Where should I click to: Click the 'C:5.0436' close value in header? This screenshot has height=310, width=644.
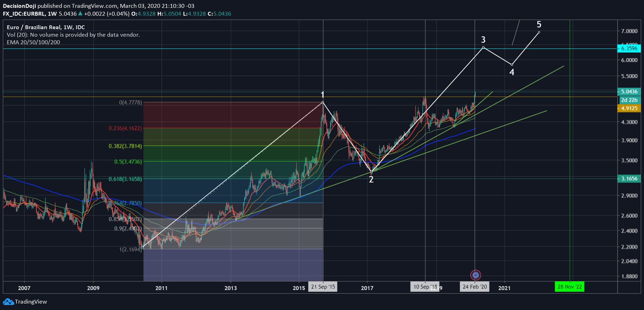pyautogui.click(x=219, y=14)
